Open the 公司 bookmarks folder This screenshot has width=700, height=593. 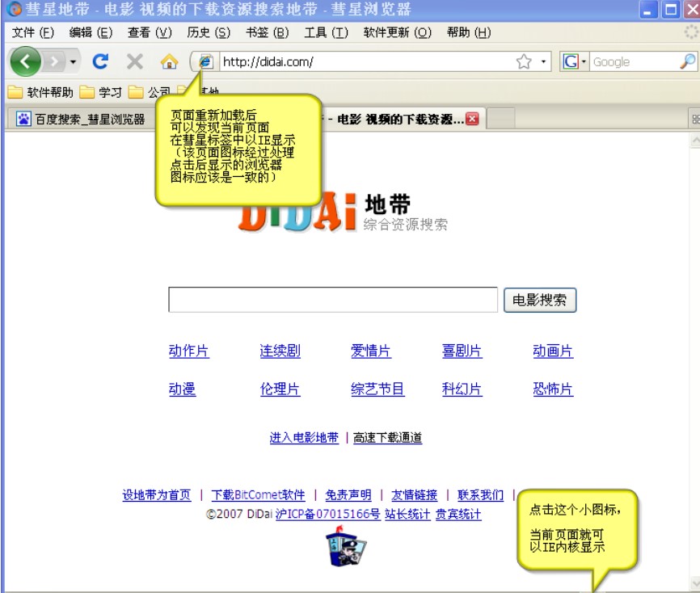point(149,92)
